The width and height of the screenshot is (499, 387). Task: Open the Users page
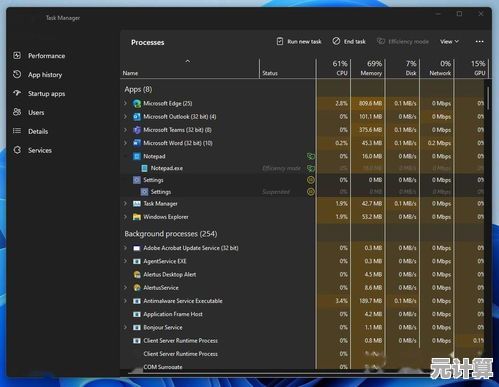pyautogui.click(x=36, y=112)
